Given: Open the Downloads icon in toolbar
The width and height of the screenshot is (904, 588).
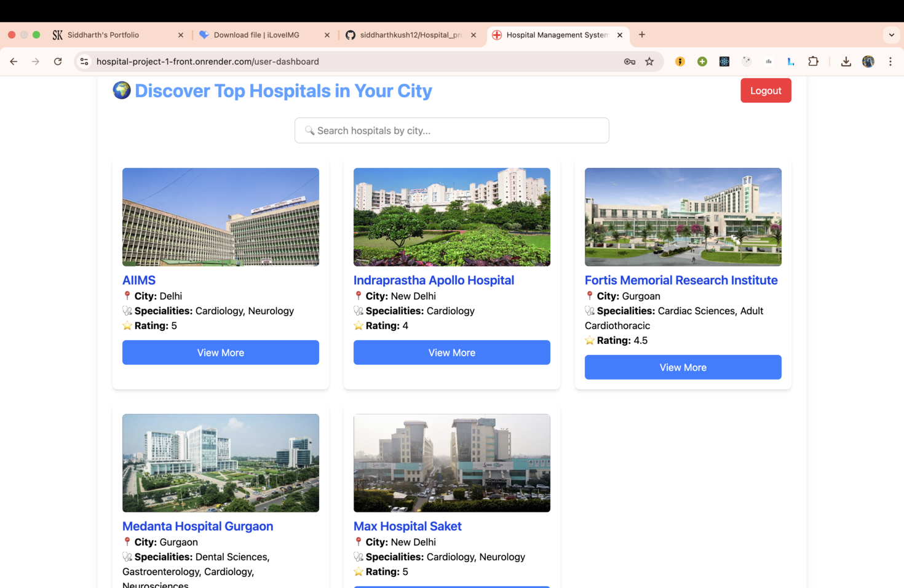Looking at the screenshot, I should click(x=846, y=62).
